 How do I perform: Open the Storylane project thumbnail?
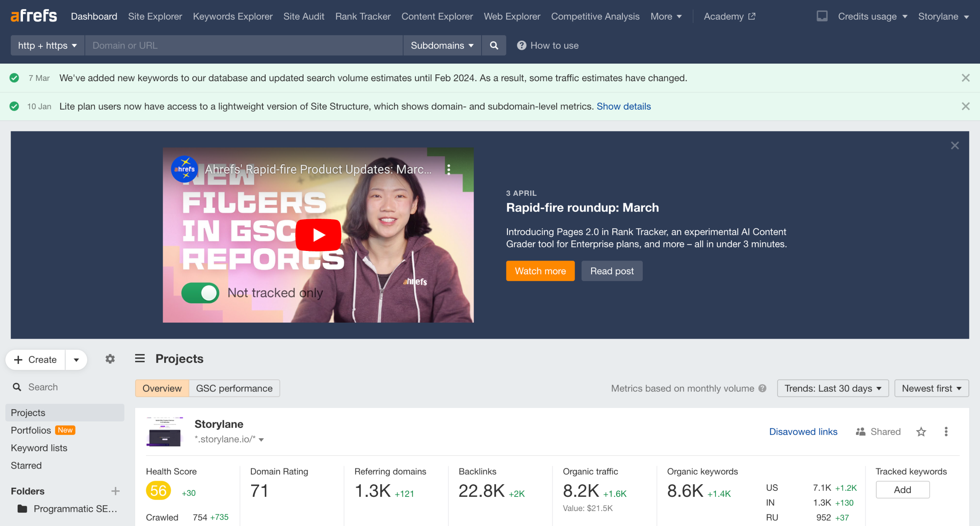click(x=165, y=432)
